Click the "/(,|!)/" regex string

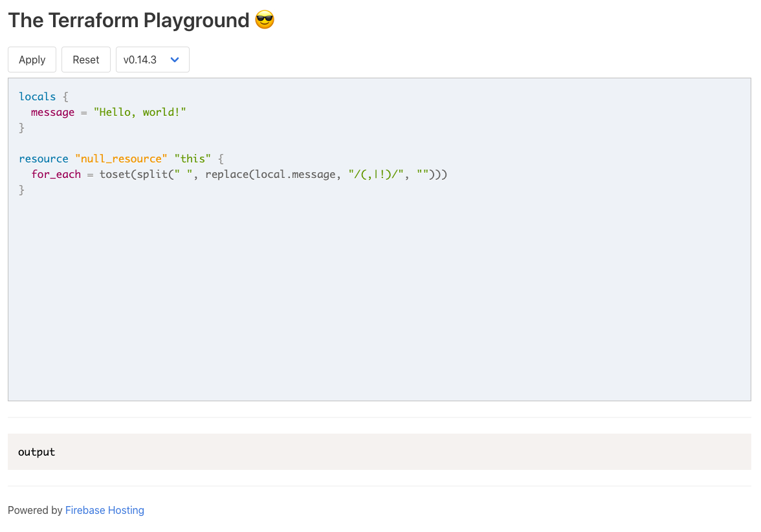click(x=376, y=174)
